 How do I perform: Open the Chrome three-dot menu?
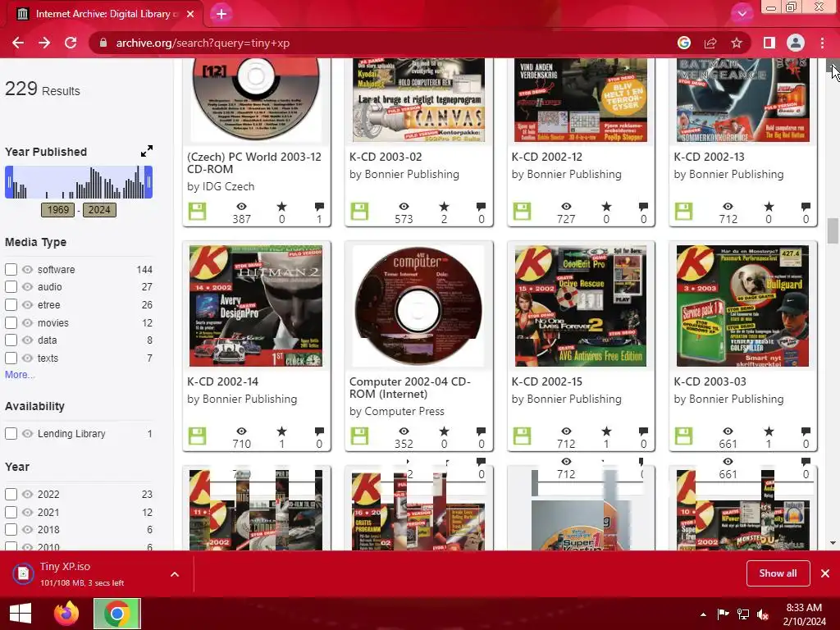(822, 43)
